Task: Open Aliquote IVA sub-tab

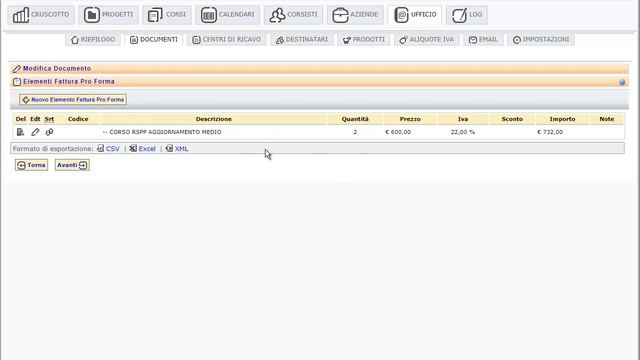Action: pos(427,40)
